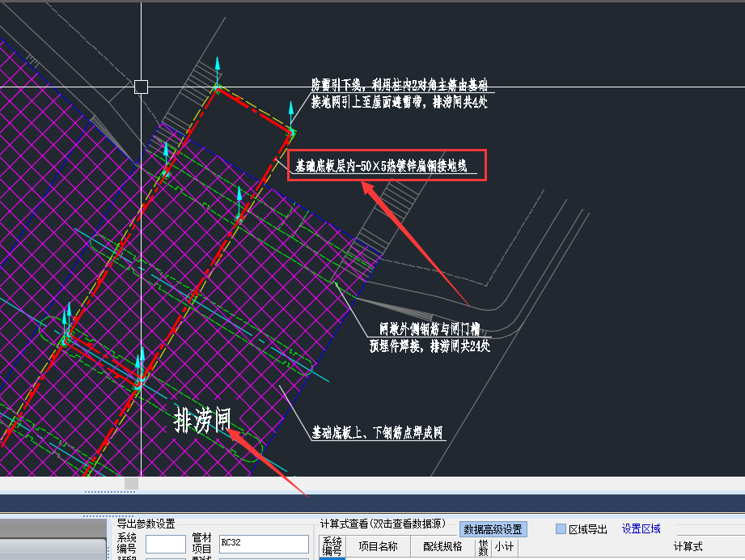Select the 闸墩外侧钢筋与闸门槽 annotation text
This screenshot has height=560, width=745.
430,329
